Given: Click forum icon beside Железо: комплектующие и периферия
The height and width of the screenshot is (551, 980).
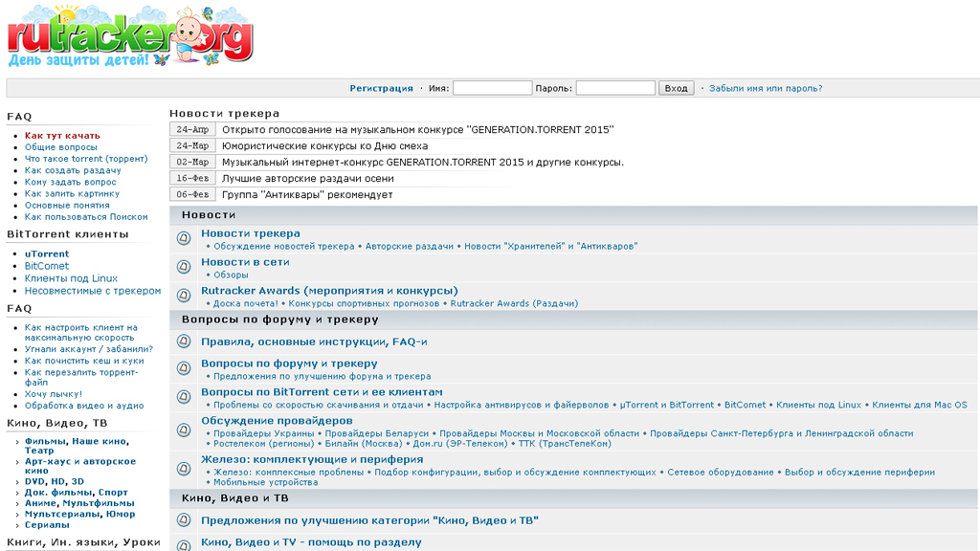Looking at the screenshot, I should [184, 469].
